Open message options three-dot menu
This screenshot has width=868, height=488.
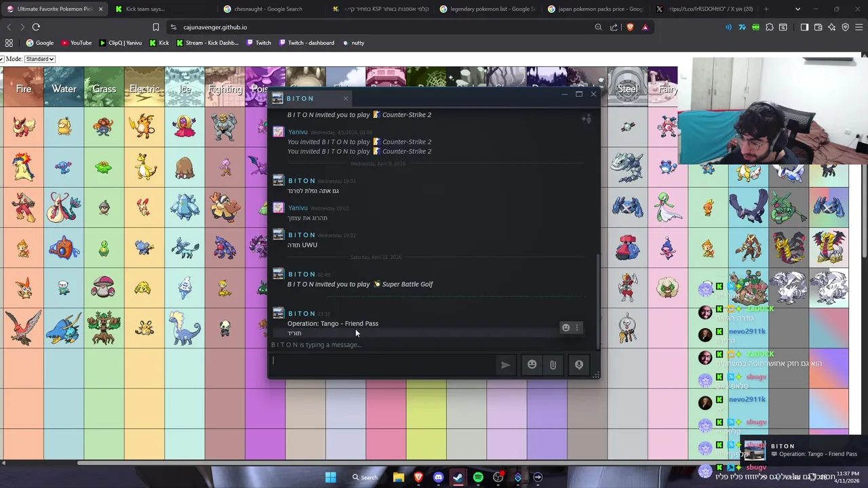tap(577, 327)
